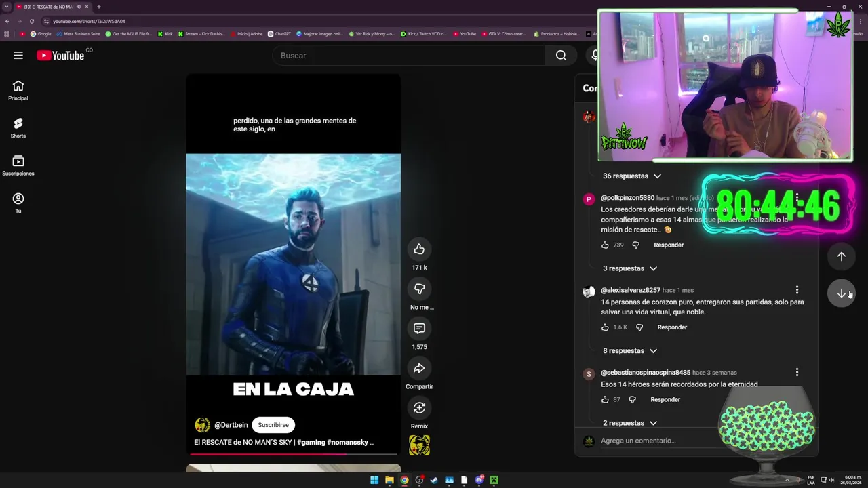Open the Short's comments icon

tap(419, 329)
